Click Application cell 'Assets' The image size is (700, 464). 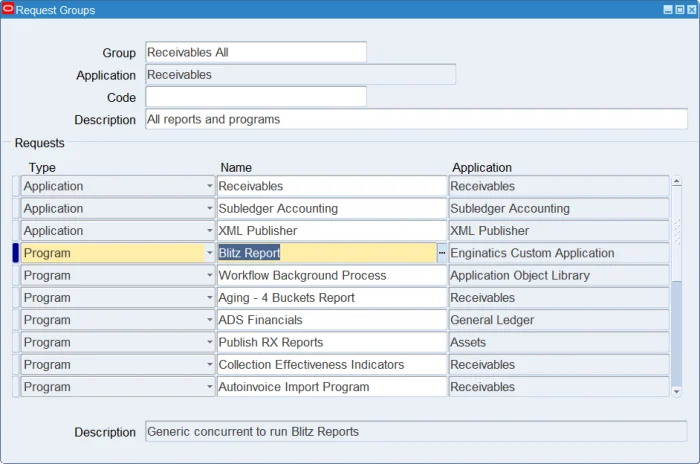559,343
